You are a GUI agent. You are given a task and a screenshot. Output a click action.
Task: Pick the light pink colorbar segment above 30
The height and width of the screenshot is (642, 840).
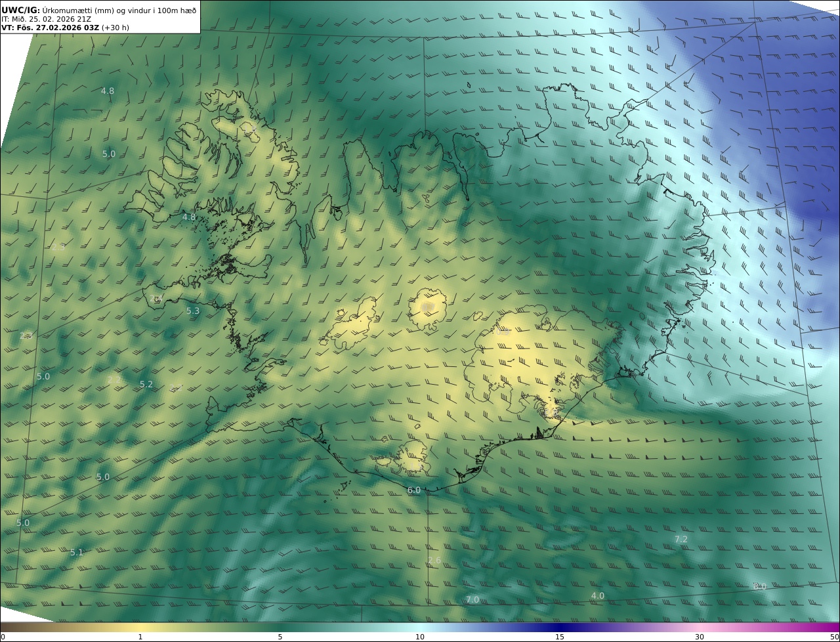[x=700, y=628]
